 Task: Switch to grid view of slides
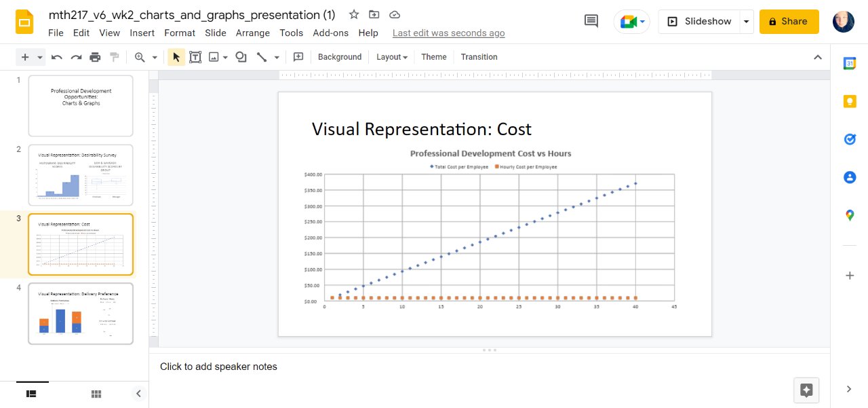(96, 393)
